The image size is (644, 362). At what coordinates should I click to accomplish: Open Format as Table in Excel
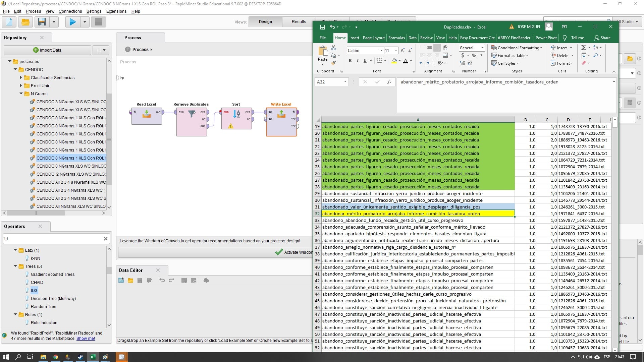click(x=510, y=56)
